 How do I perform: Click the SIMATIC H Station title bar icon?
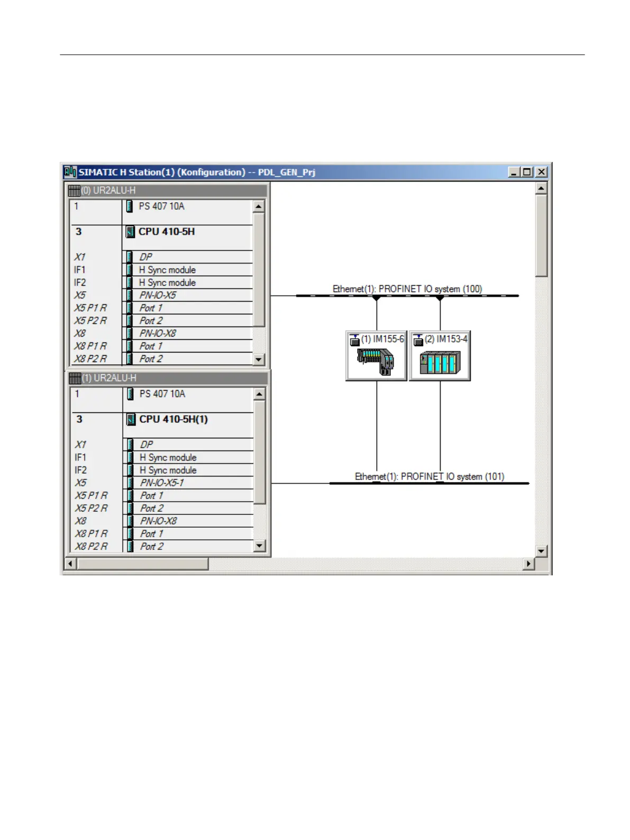[x=70, y=172]
